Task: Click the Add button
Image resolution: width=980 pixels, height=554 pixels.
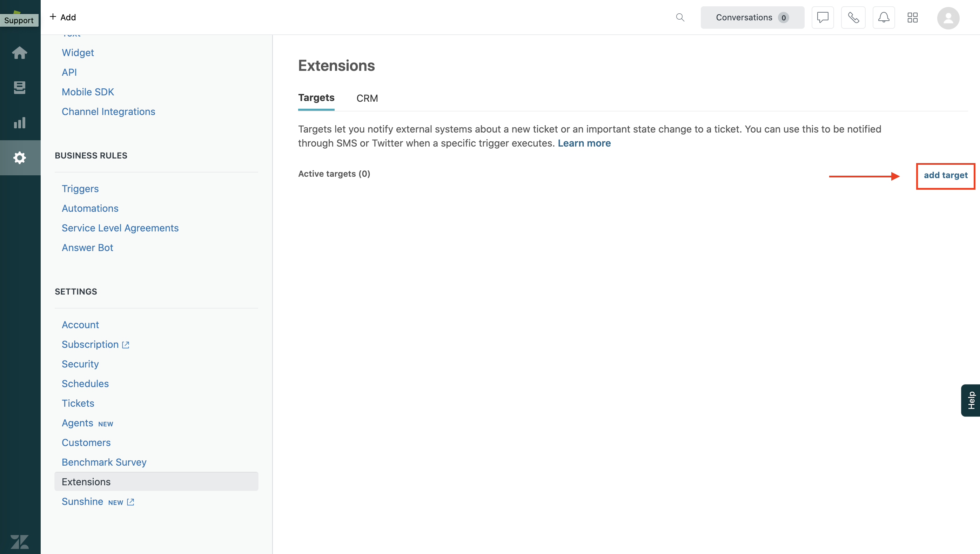Action: [63, 17]
